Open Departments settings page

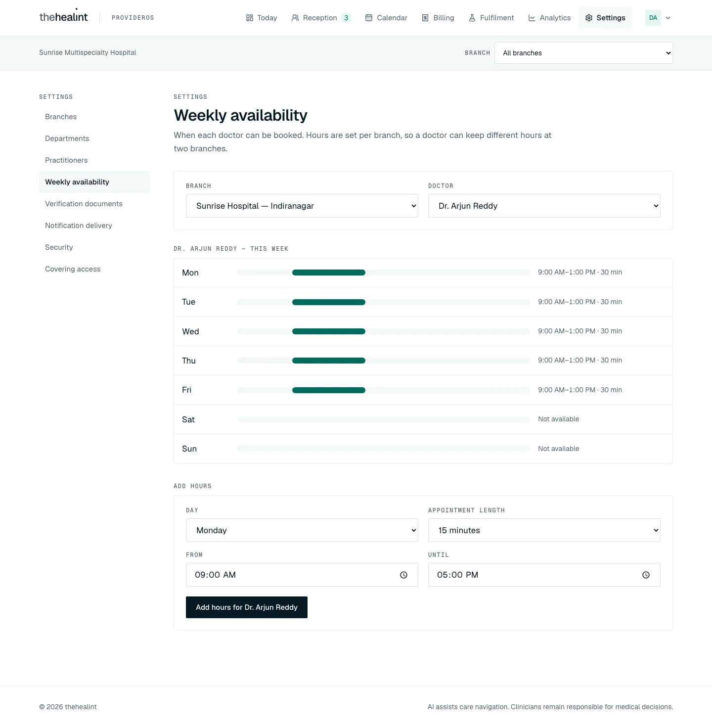point(94,138)
